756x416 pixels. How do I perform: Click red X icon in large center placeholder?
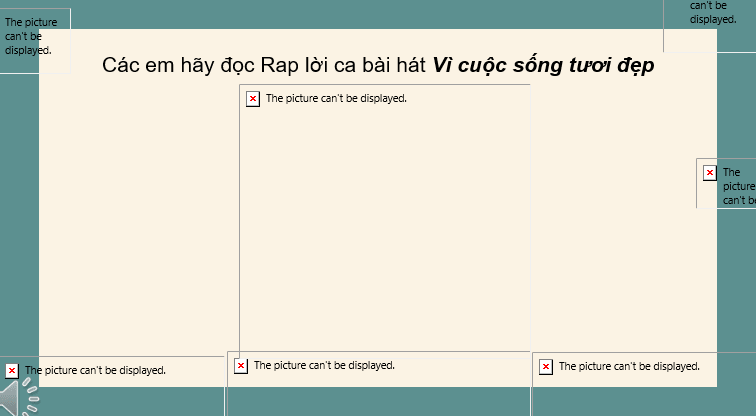(253, 98)
